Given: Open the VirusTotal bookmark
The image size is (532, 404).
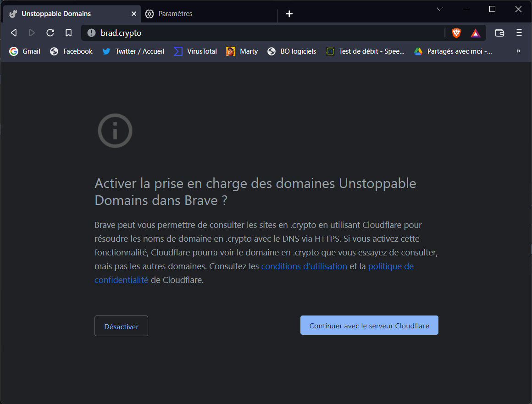Looking at the screenshot, I should coord(195,51).
